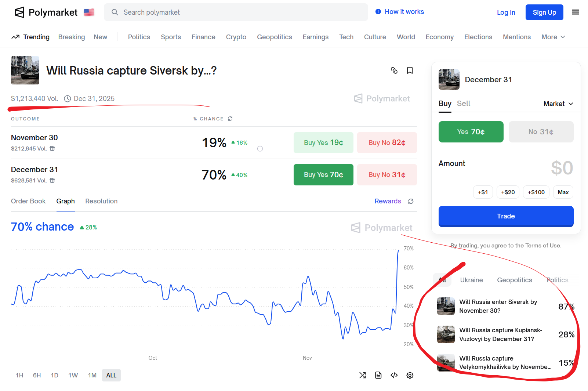Open embed code icon below graph

[x=394, y=375]
